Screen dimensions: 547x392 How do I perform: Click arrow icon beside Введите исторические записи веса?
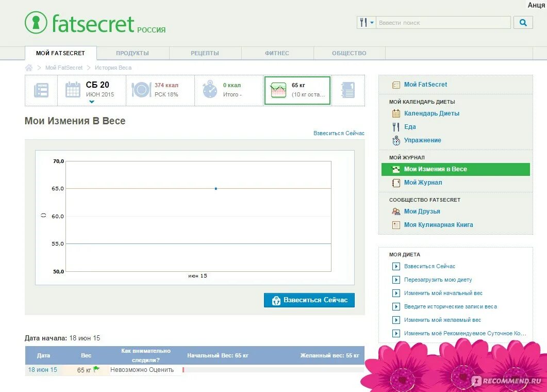click(396, 306)
